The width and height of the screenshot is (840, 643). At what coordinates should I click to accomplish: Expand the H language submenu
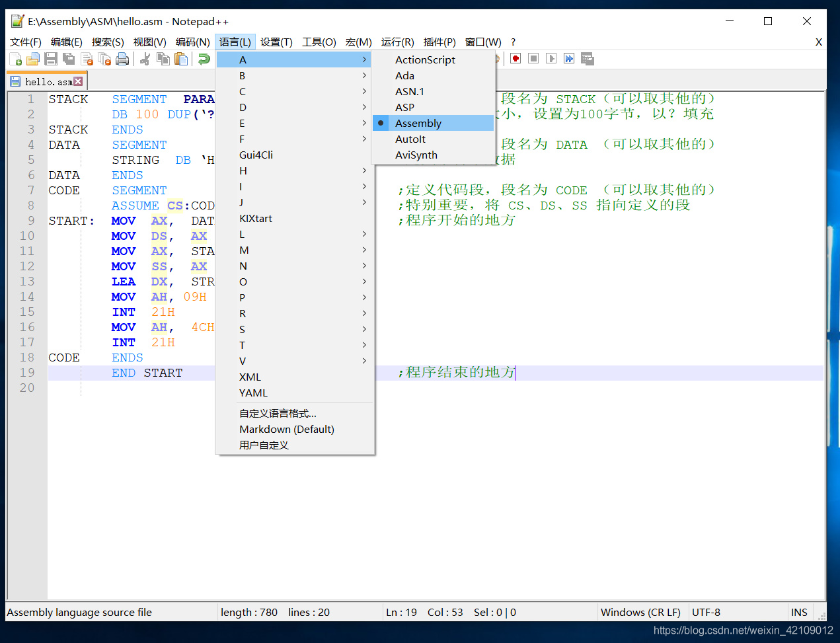click(x=294, y=170)
